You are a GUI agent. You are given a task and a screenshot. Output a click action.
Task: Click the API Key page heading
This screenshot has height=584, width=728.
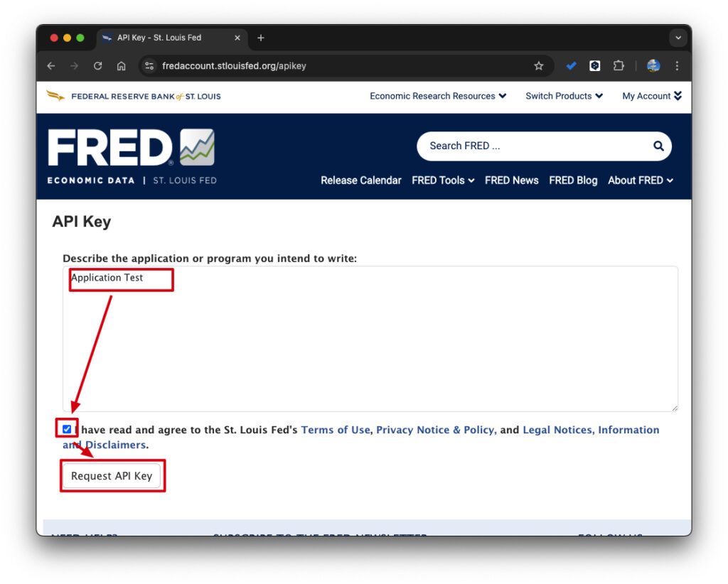click(x=82, y=221)
